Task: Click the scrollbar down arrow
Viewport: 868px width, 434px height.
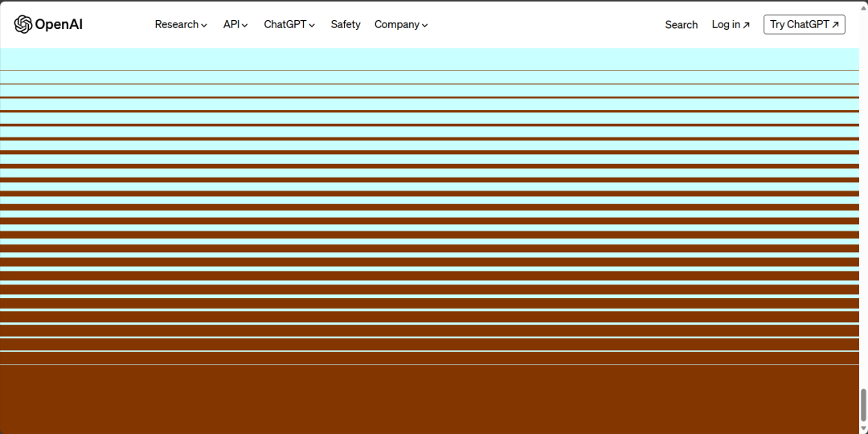Action: coord(863,428)
